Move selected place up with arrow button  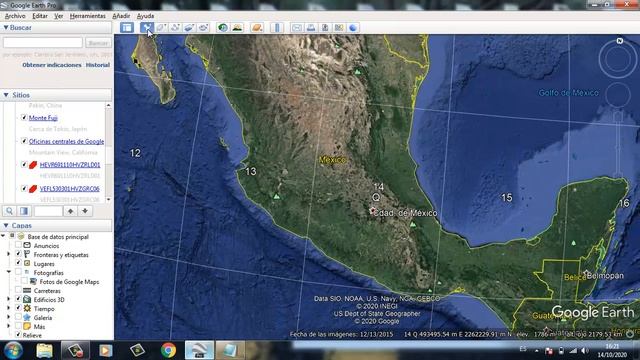[71, 211]
